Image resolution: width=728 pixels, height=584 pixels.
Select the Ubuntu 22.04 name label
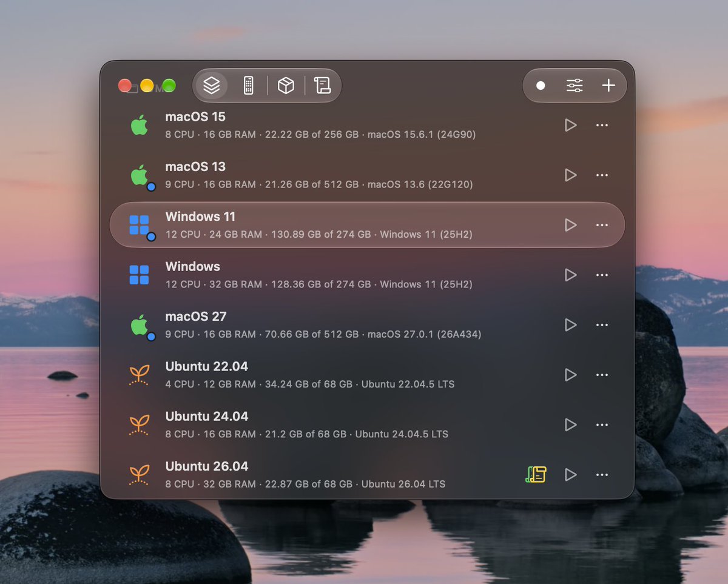[206, 366]
